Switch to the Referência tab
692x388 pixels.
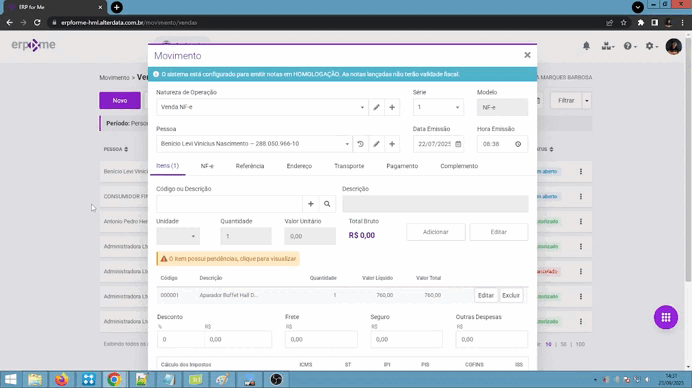tap(250, 166)
